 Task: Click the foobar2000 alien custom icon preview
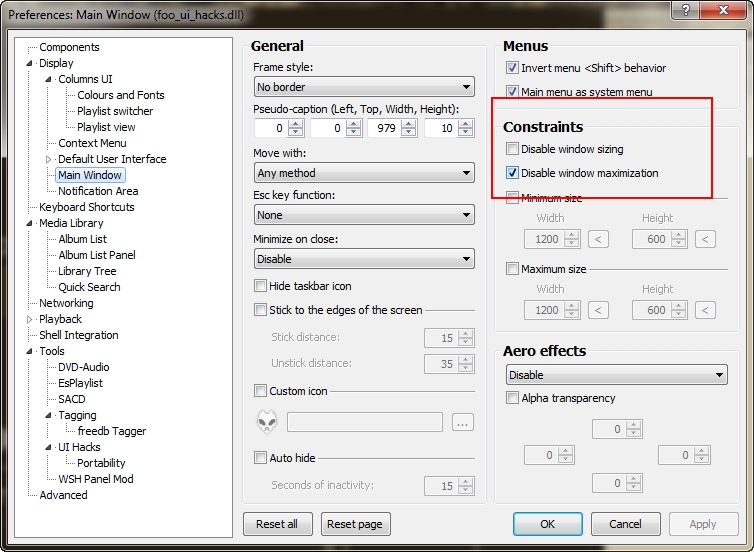(267, 422)
